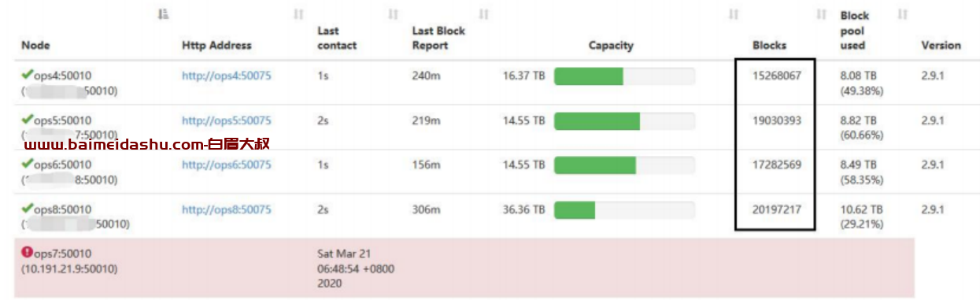Sort table by Node column sort icon
The height and width of the screenshot is (300, 980).
tap(163, 14)
